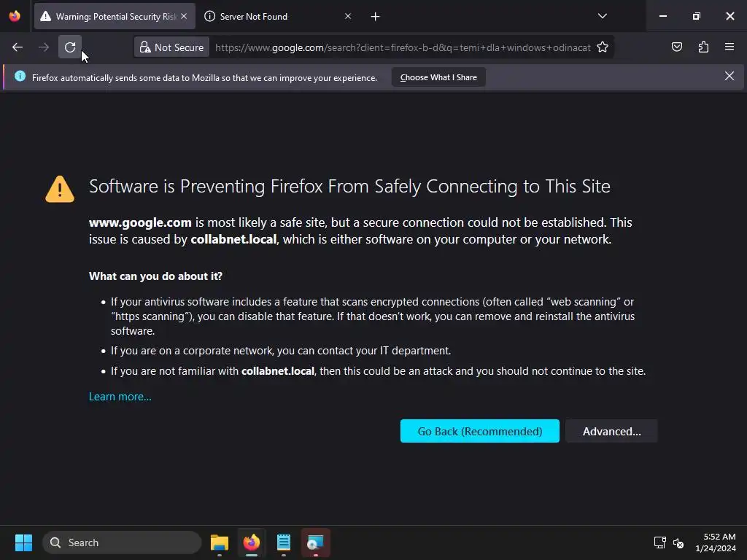Click the Firefox taskbar icon
The image size is (747, 560).
[x=252, y=542]
